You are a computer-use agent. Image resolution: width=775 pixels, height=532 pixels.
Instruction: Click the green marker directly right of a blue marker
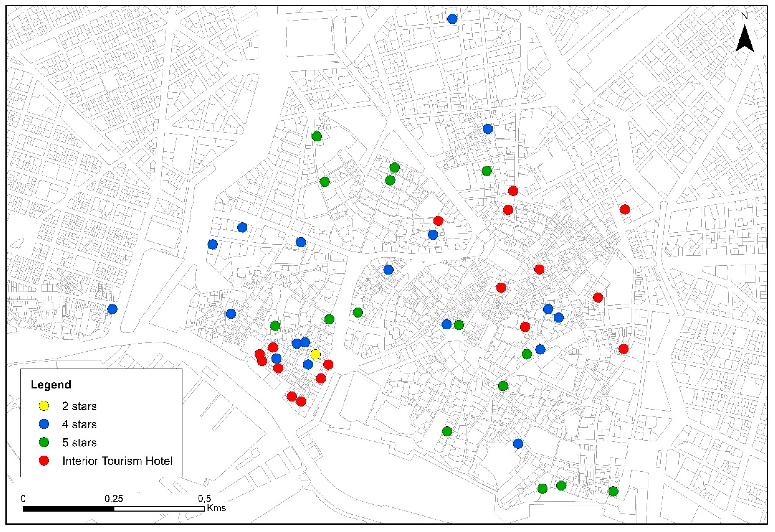point(459,325)
